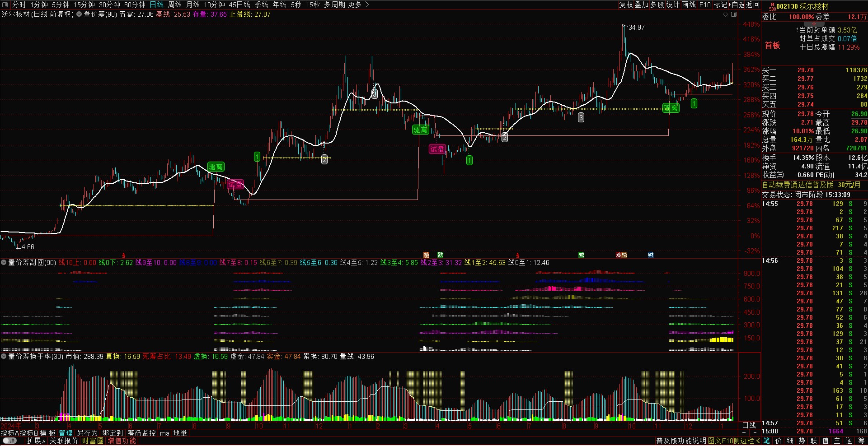Open the 值 value panel
The image size is (868, 446).
coord(825,441)
